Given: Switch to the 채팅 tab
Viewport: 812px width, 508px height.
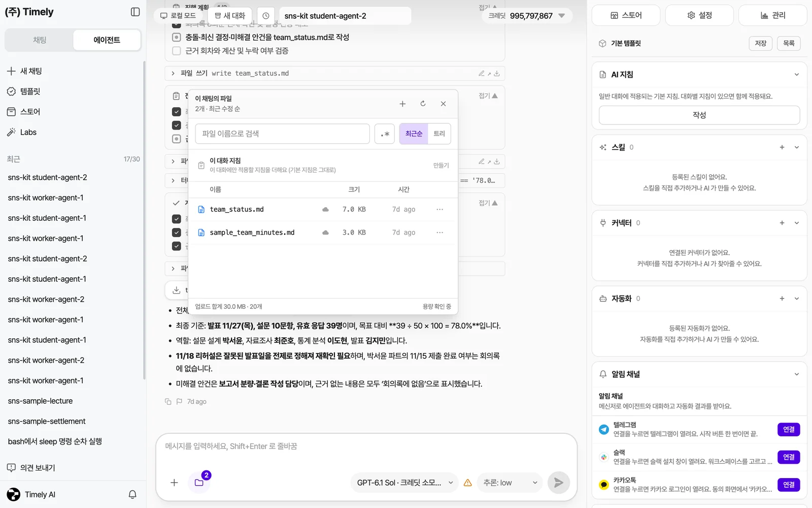Looking at the screenshot, I should point(40,40).
